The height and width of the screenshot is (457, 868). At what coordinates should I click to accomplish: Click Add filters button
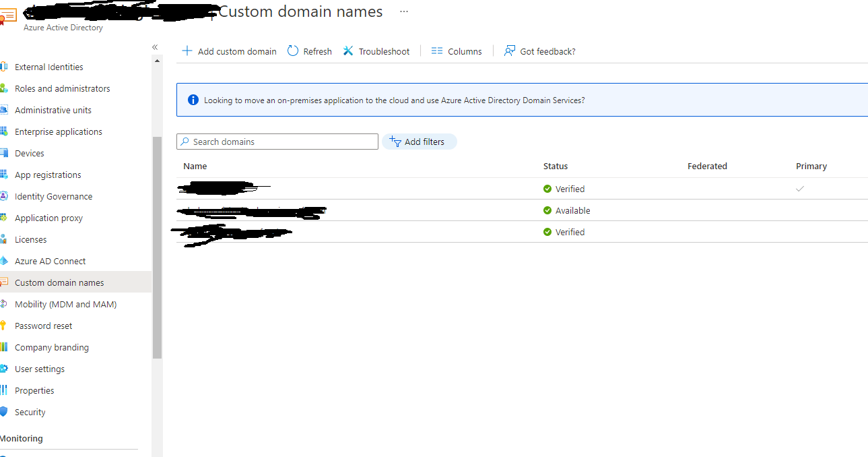point(420,142)
